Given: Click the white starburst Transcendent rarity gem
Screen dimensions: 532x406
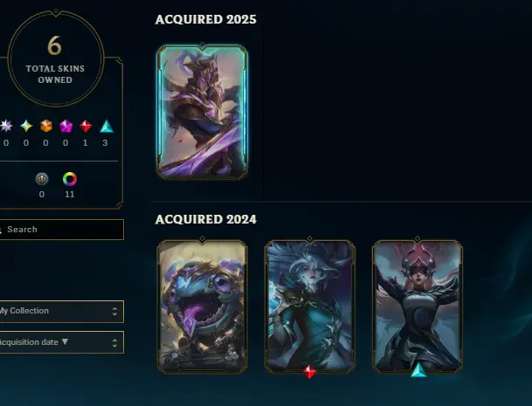Looking at the screenshot, I should pos(6,126).
